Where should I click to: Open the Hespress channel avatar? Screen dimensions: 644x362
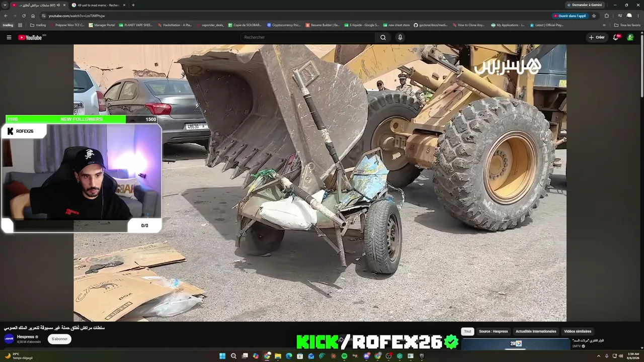click(x=9, y=339)
